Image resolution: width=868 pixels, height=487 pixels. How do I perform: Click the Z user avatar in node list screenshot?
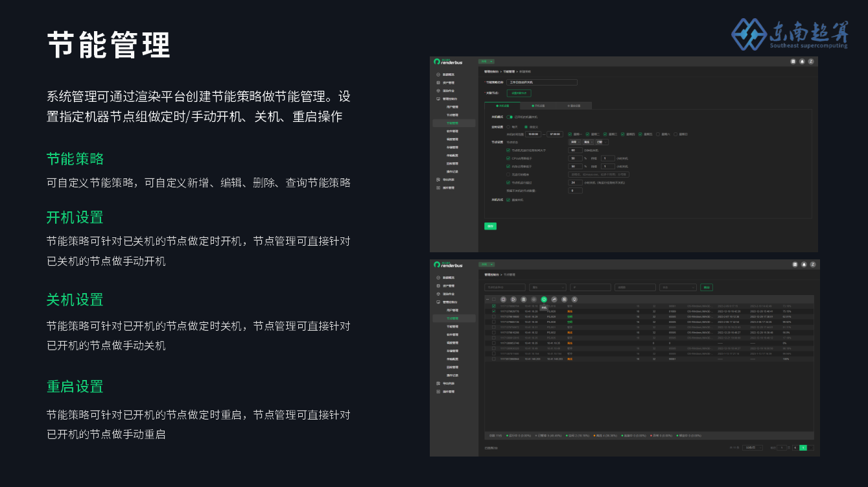(813, 265)
